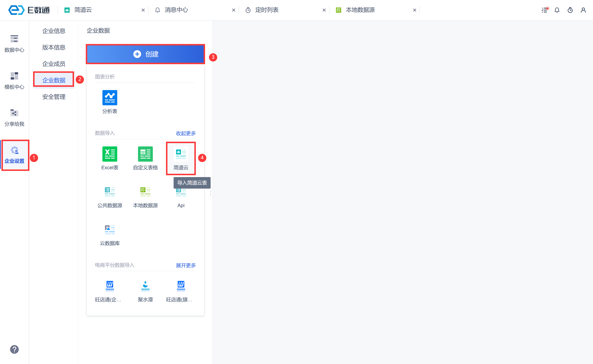Screen dimensions: 593x364
Task: Choose the 自定义表格 custom table icon
Action: [145, 154]
